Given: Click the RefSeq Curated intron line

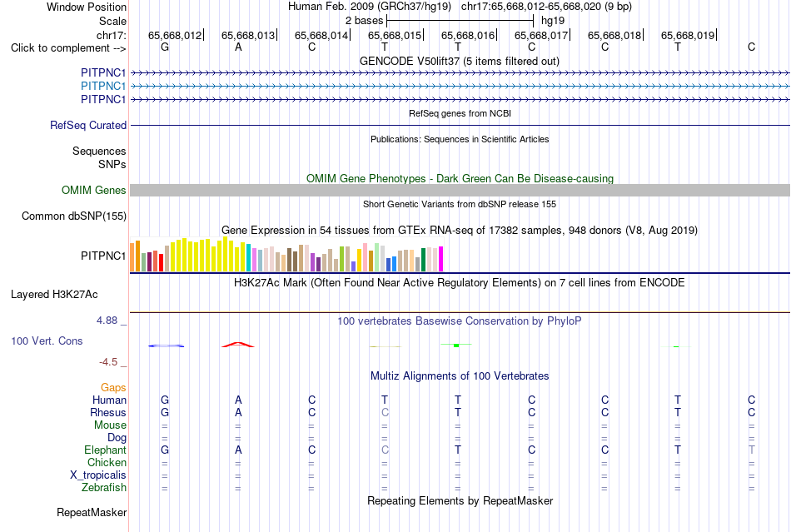Looking at the screenshot, I should tap(460, 125).
